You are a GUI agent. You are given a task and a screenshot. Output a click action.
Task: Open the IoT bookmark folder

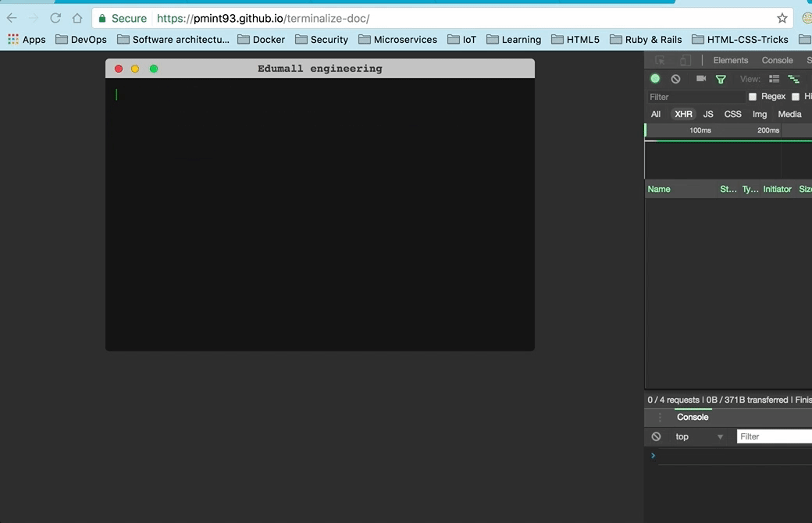coord(461,39)
